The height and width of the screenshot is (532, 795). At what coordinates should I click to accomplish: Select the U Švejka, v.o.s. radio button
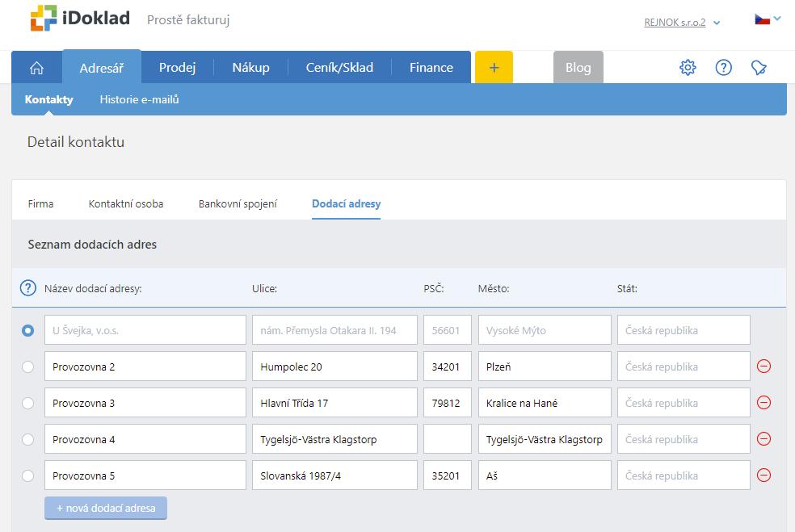(28, 330)
